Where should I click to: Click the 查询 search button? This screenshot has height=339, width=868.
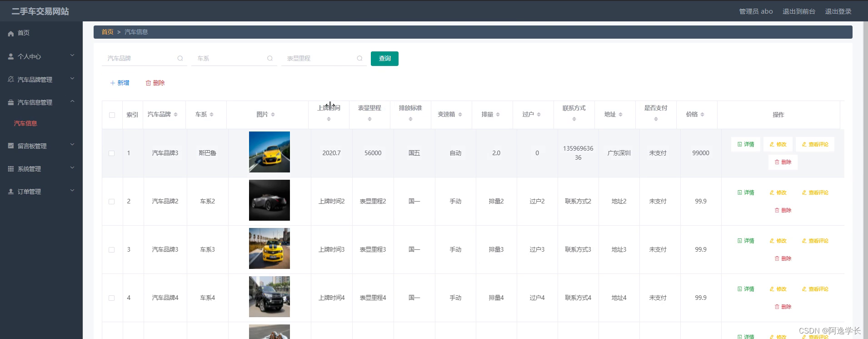[384, 58]
